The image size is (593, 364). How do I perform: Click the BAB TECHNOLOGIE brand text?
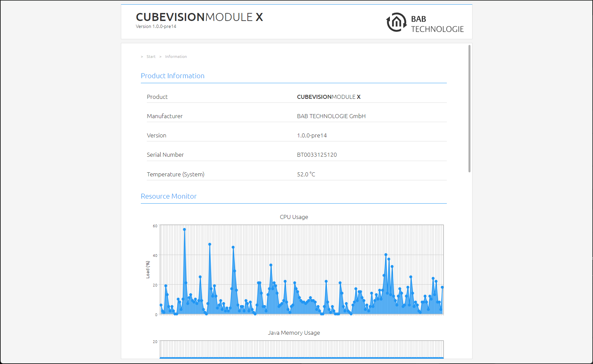click(437, 24)
